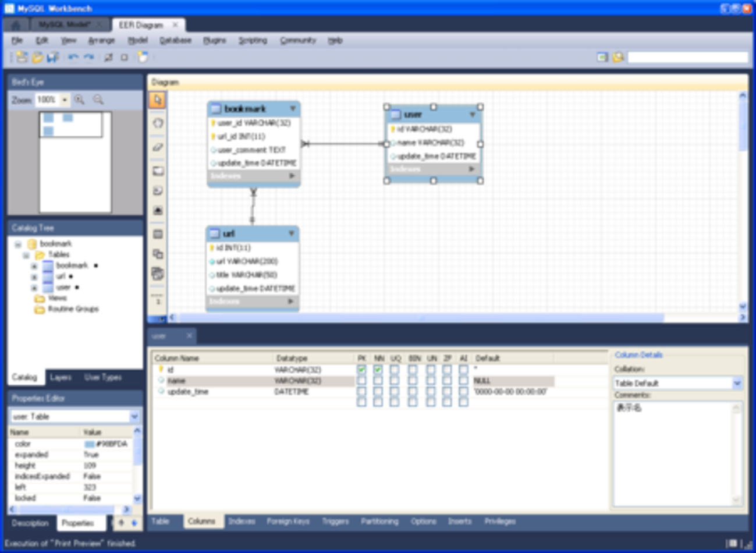Select the text note tool
756x553 pixels.
click(158, 191)
